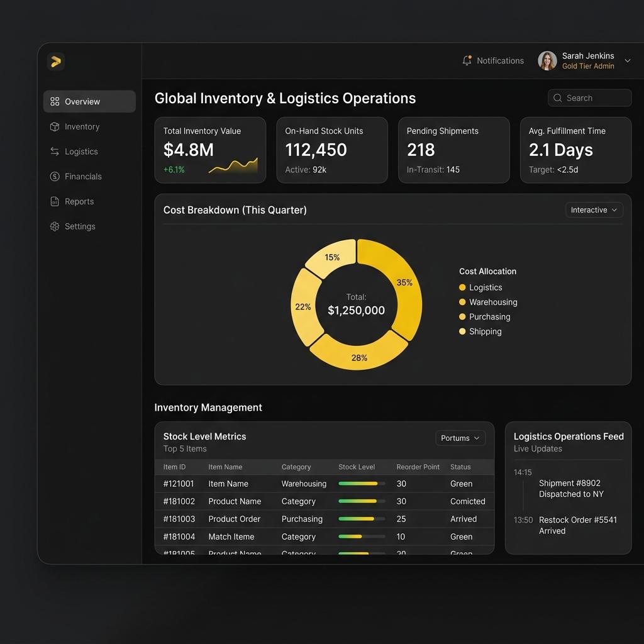This screenshot has height=644, width=644.
Task: Click the Match Iteme name cell
Action: point(231,537)
